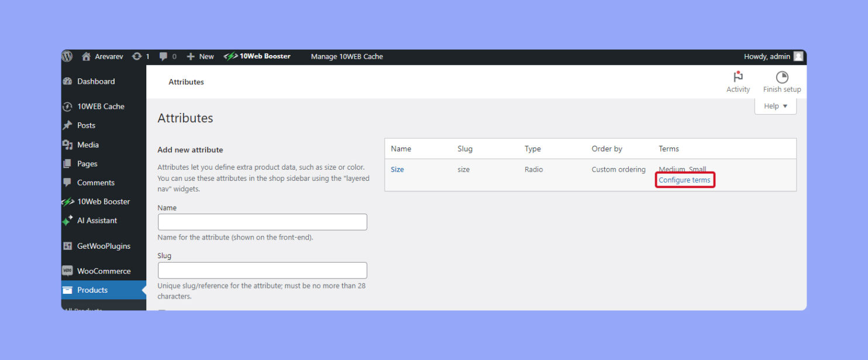
Task: Open the comments bubble icon showing 0
Action: tap(163, 56)
